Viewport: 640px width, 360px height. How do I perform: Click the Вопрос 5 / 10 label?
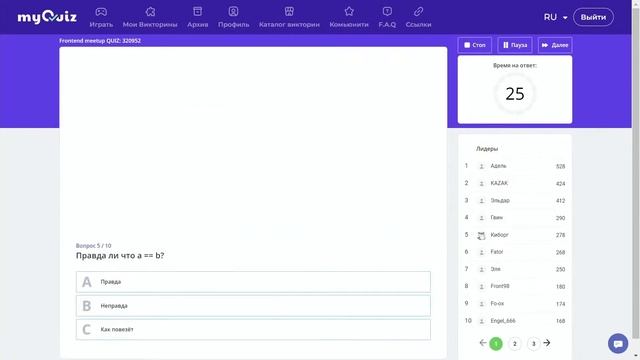point(93,245)
